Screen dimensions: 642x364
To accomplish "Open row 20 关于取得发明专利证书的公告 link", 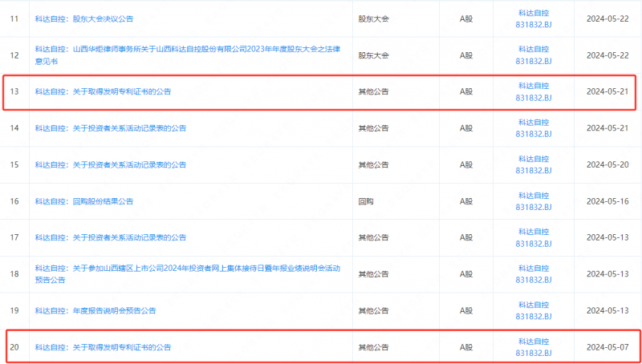I will [103, 347].
